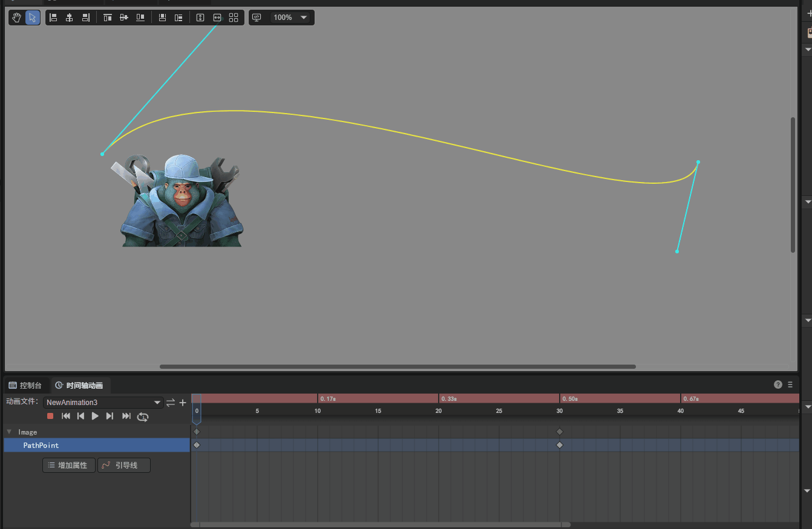Click the match height icon
Screen dimensions: 812x529
tap(201, 18)
